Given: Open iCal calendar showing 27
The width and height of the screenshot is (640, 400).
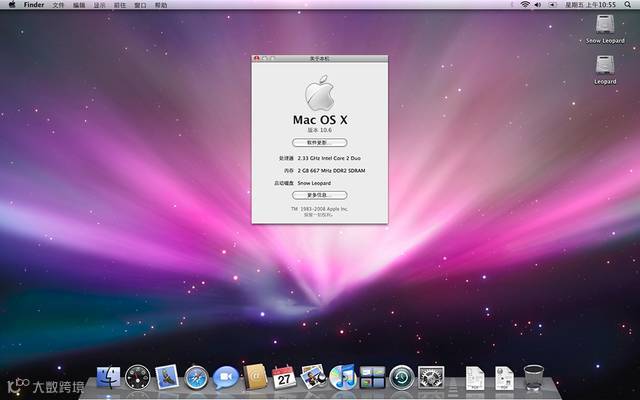Looking at the screenshot, I should (284, 377).
